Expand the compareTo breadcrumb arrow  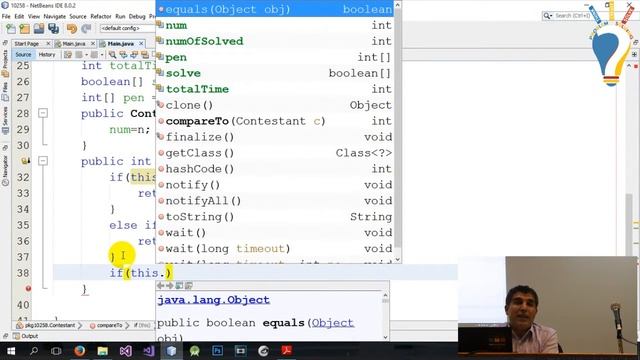[x=127, y=326]
